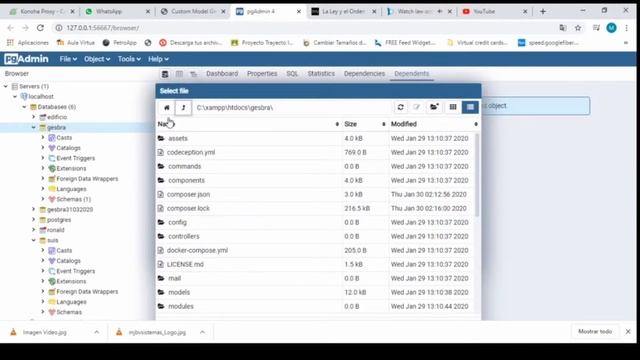Open new browser tab with plus button

pyautogui.click(x=543, y=11)
